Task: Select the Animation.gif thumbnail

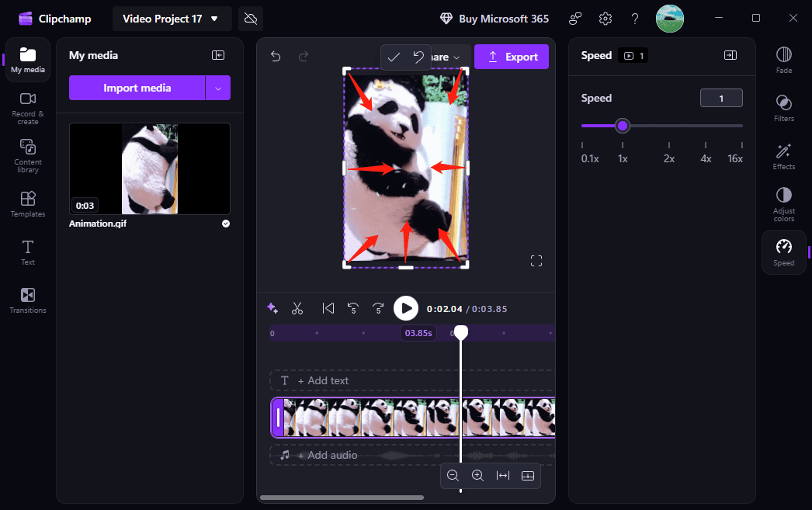Action: pos(149,168)
